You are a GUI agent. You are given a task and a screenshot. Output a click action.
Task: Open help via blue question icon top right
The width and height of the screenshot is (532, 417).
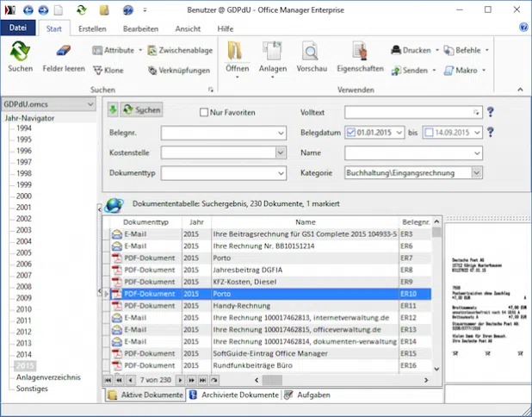pos(524,28)
